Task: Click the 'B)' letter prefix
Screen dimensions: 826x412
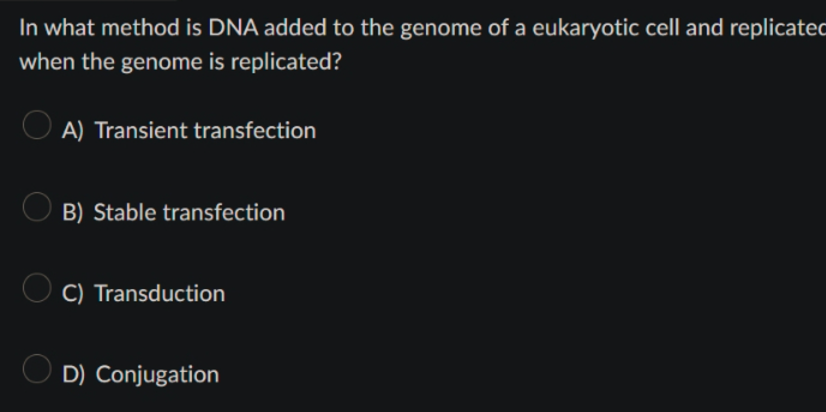Action: pos(73,212)
